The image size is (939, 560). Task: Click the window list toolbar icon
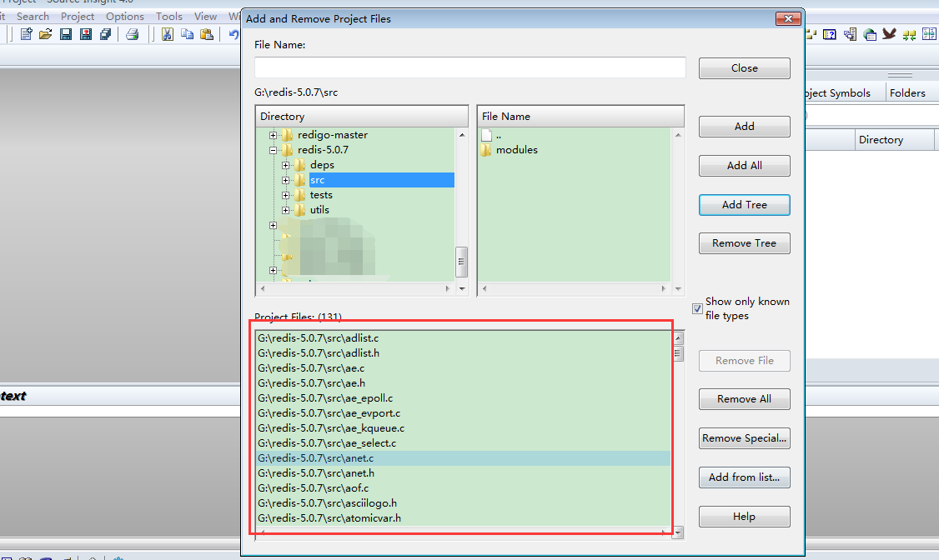(850, 34)
